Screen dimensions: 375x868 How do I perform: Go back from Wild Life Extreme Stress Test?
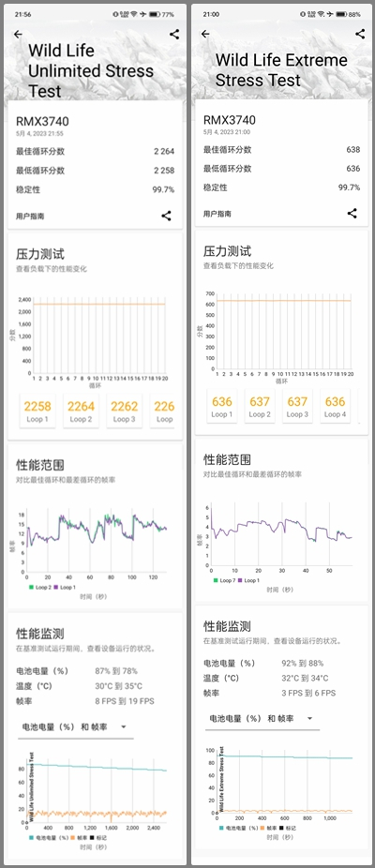click(205, 35)
